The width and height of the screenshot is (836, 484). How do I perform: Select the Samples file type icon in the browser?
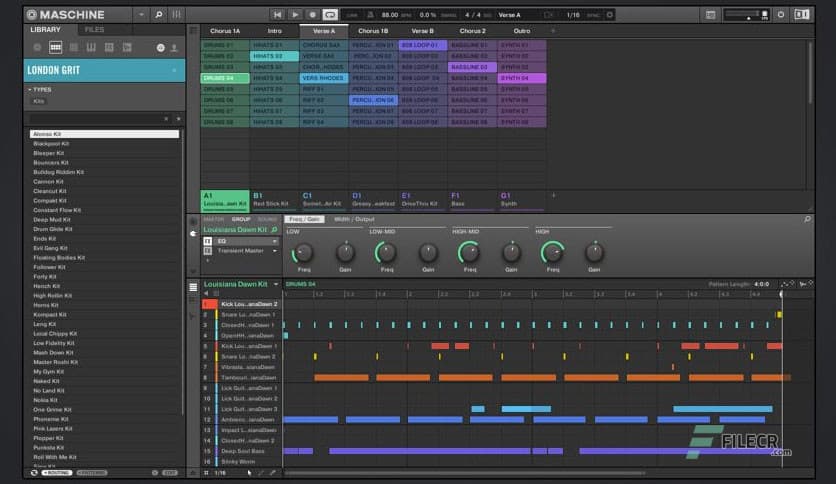pyautogui.click(x=127, y=47)
